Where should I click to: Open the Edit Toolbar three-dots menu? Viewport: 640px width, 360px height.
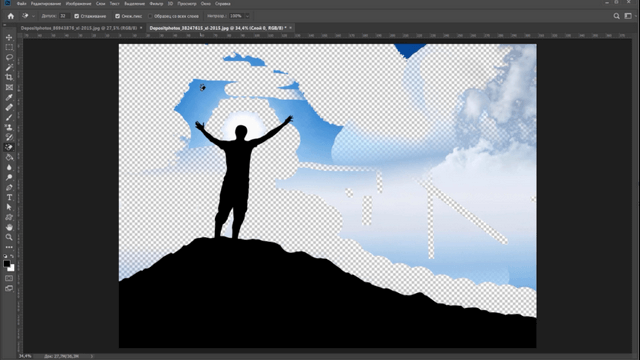click(x=9, y=247)
